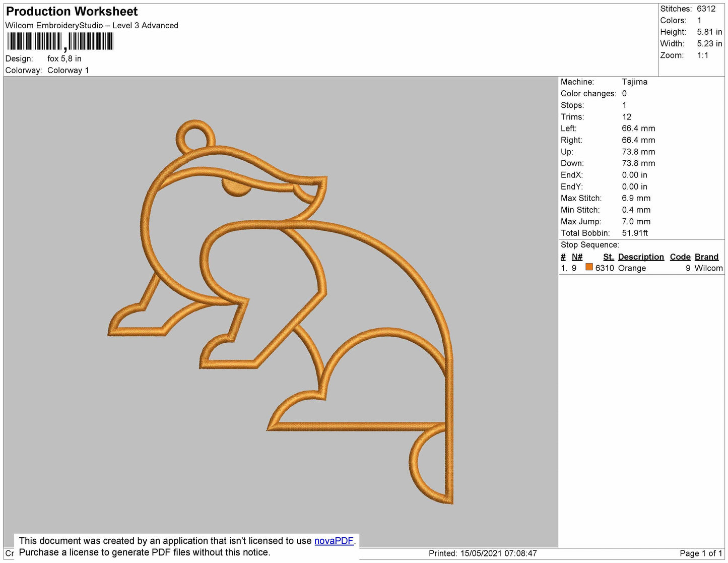
Task: Click the orange thread color swatch
Action: [x=589, y=267]
